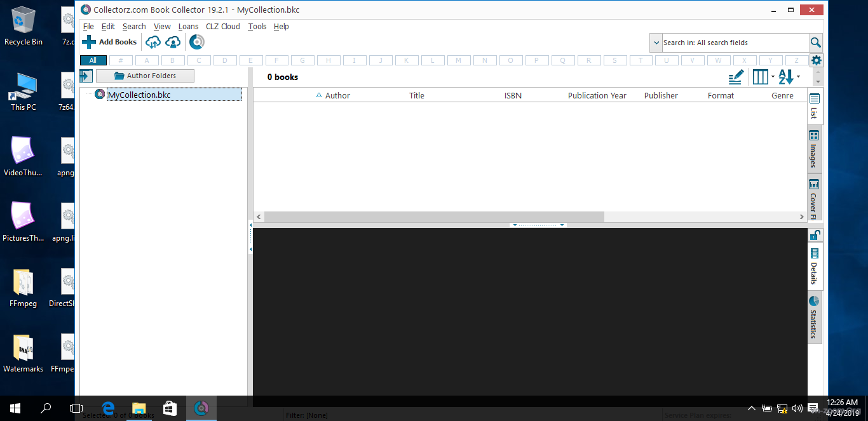Click the select columns icon
This screenshot has width=868, height=421.
760,77
